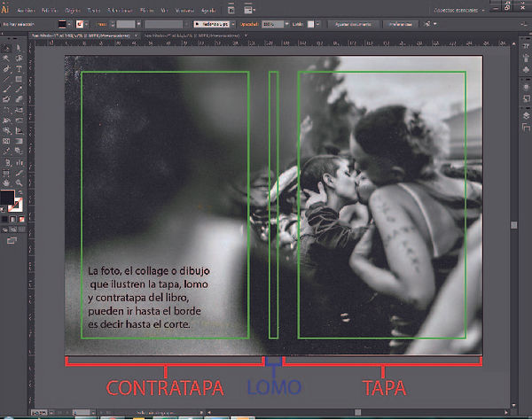Open the Opacidad value dropdown
Viewport: 532px width, 420px height.
287,25
